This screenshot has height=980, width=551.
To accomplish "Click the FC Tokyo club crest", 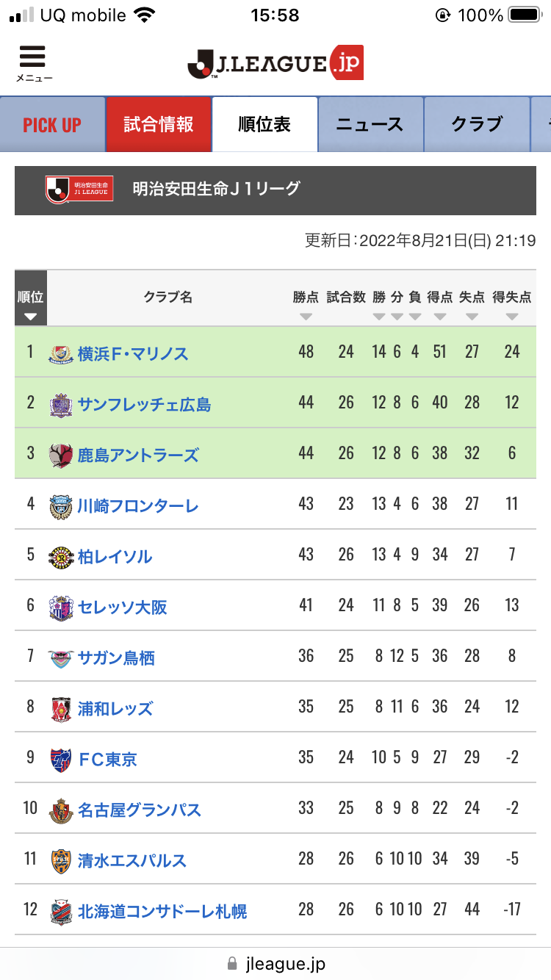I will coord(61,759).
